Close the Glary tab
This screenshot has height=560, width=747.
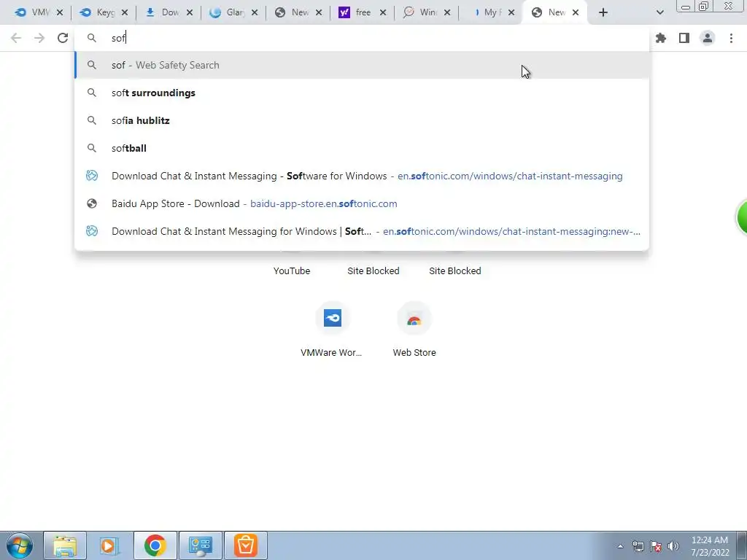pos(255,13)
